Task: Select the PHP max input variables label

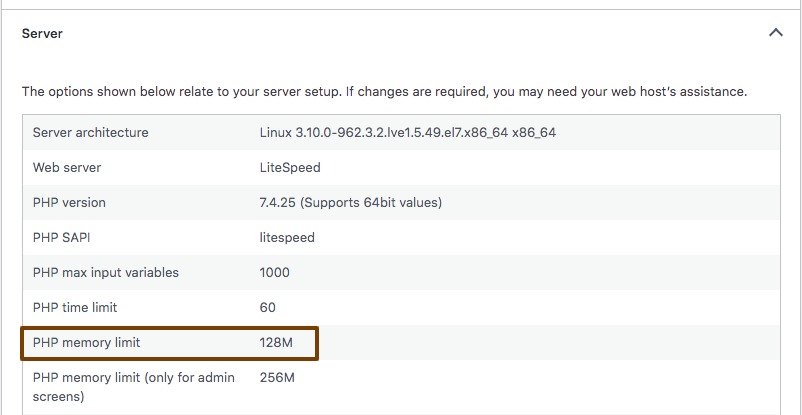Action: 106,272
